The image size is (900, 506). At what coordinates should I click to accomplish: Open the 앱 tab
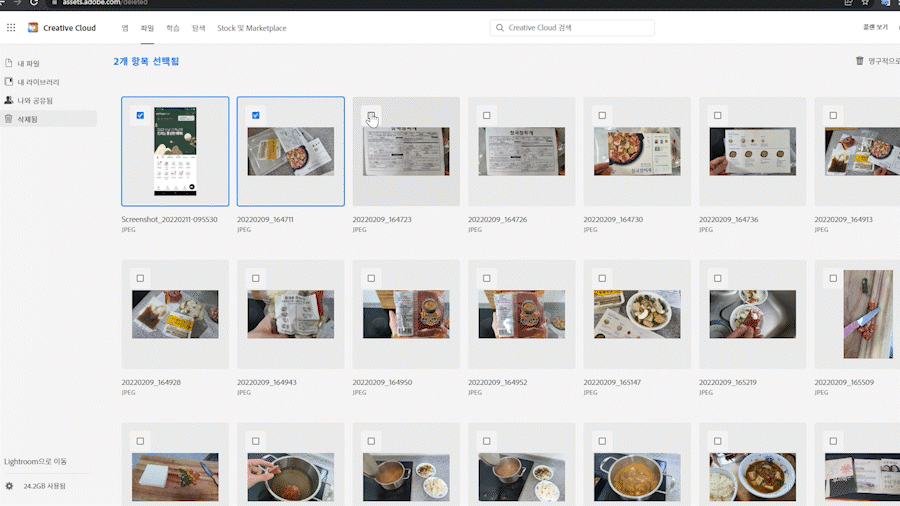pos(125,28)
